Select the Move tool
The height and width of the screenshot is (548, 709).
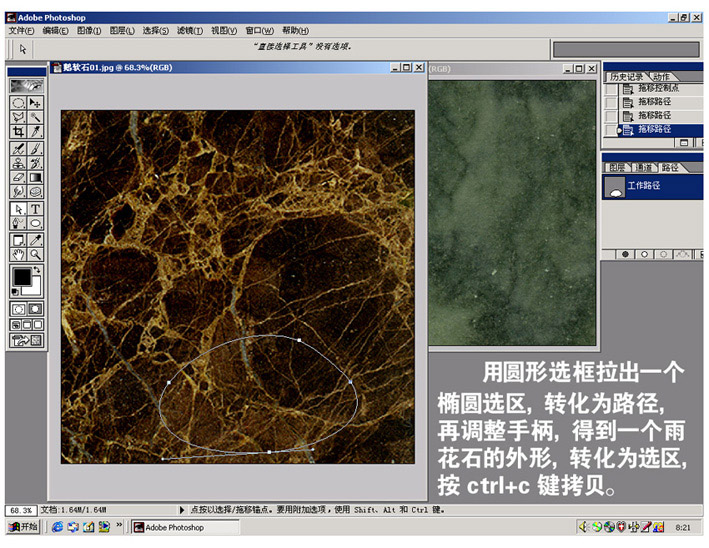point(35,103)
